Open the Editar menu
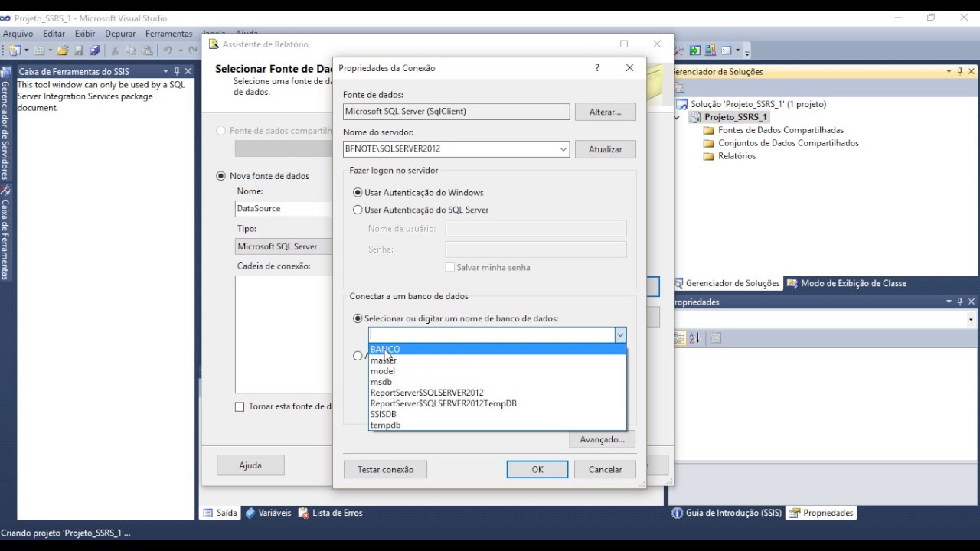Image resolution: width=980 pixels, height=551 pixels. point(54,34)
